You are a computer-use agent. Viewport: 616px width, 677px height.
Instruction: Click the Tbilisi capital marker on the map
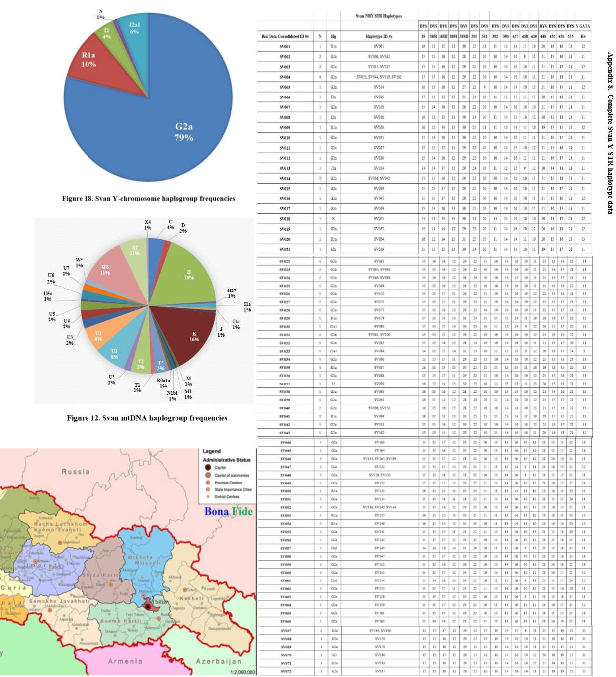[148, 607]
